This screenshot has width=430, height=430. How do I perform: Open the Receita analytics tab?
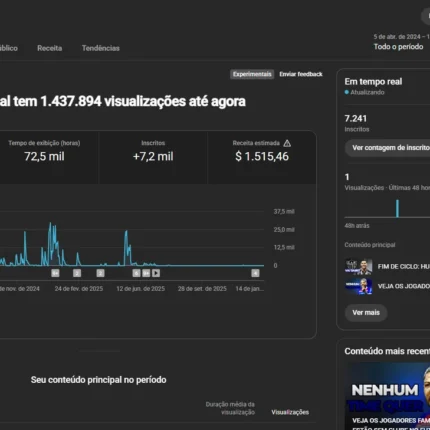[x=49, y=48]
